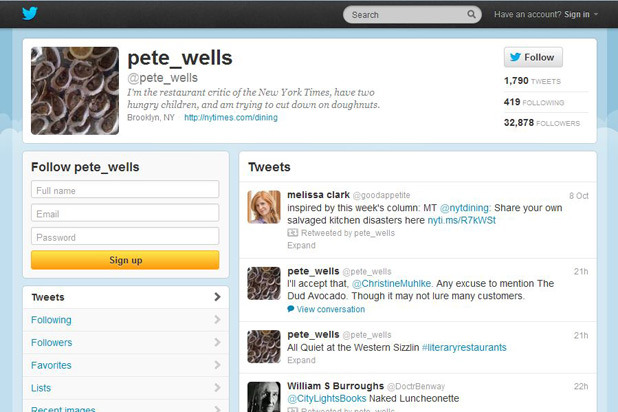The image size is (618, 412).
Task: Open melissa clark's profile name
Action: point(318,195)
